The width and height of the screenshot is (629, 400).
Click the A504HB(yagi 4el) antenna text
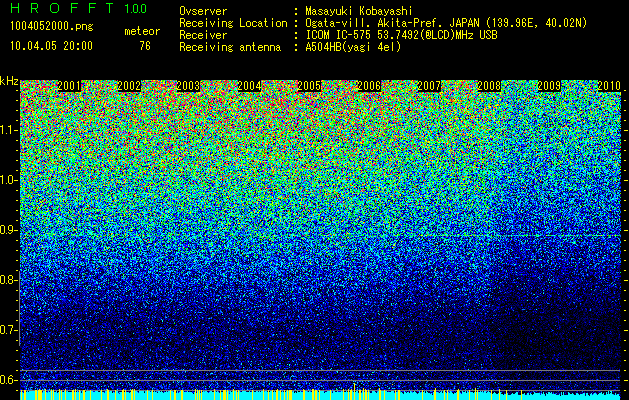[353, 47]
